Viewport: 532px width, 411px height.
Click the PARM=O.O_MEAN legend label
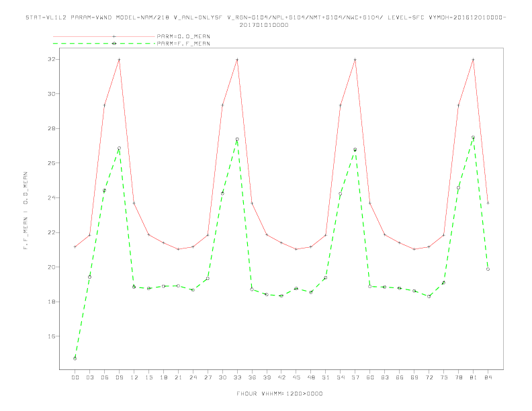[x=183, y=36]
